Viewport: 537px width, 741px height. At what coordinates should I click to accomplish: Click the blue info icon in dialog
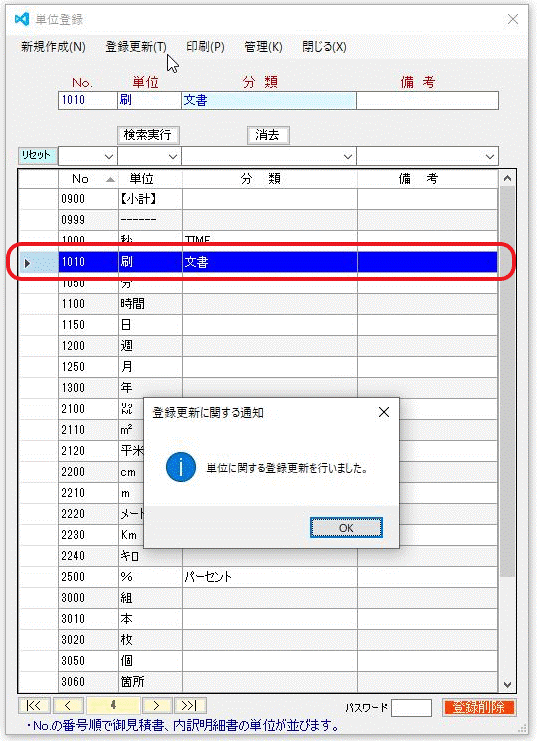click(181, 467)
